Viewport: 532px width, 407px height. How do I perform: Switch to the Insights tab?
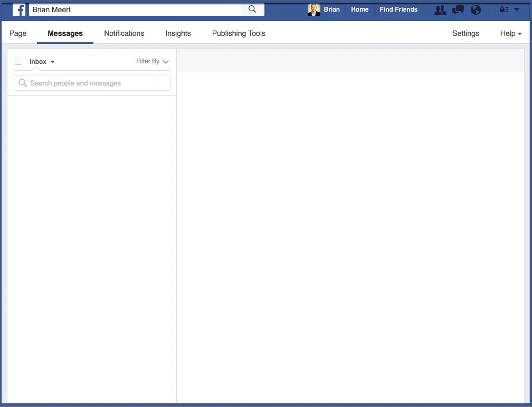[x=178, y=33]
